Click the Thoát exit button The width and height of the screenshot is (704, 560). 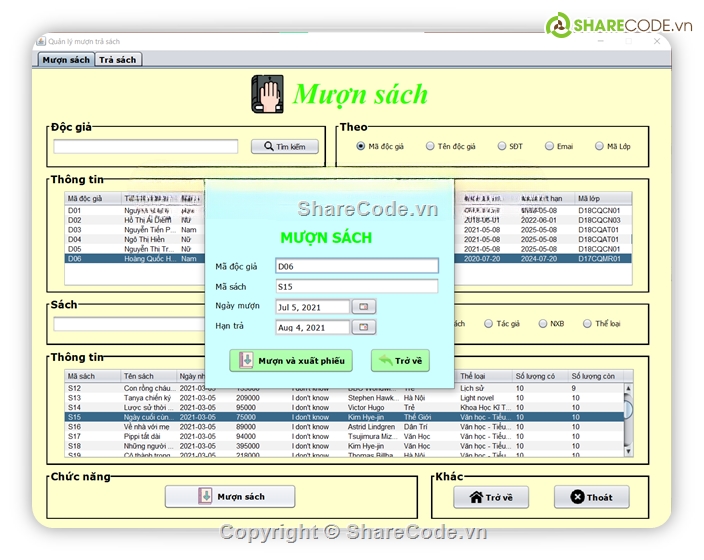[x=591, y=497]
